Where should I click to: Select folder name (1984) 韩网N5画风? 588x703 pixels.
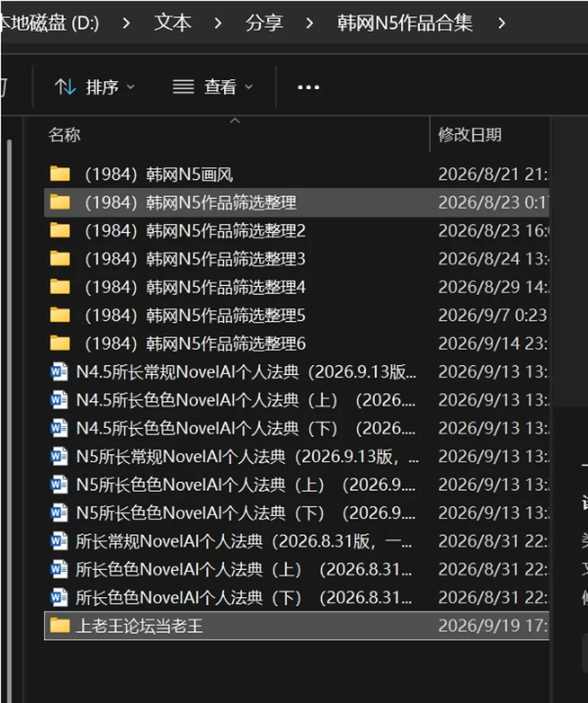[x=159, y=175]
